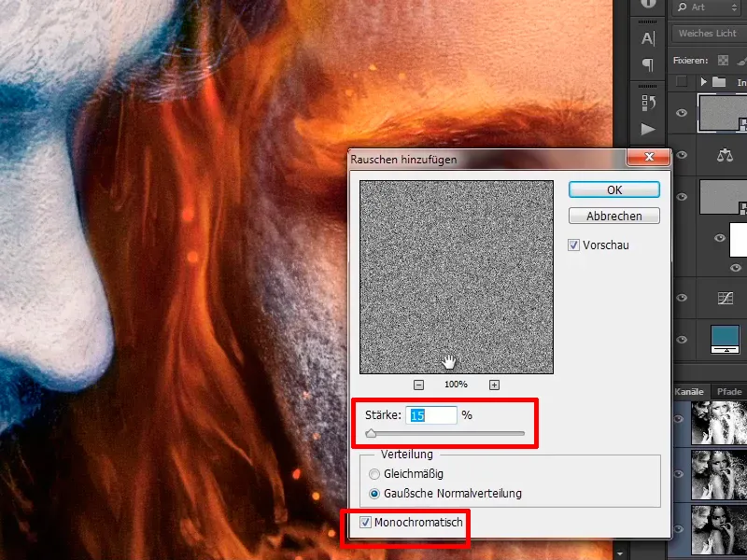Click the layer group folder icon

pyautogui.click(x=719, y=82)
